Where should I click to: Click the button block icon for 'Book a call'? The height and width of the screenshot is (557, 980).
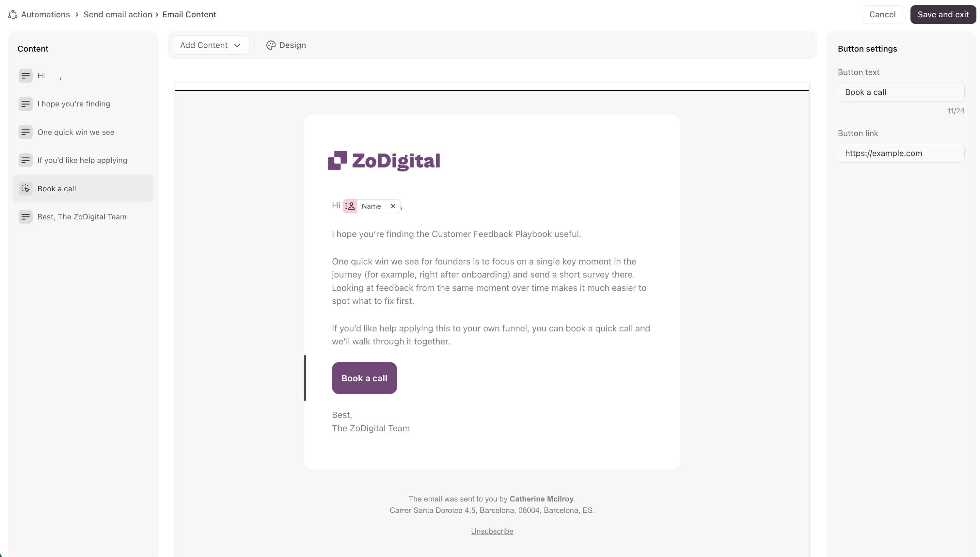[x=26, y=189]
